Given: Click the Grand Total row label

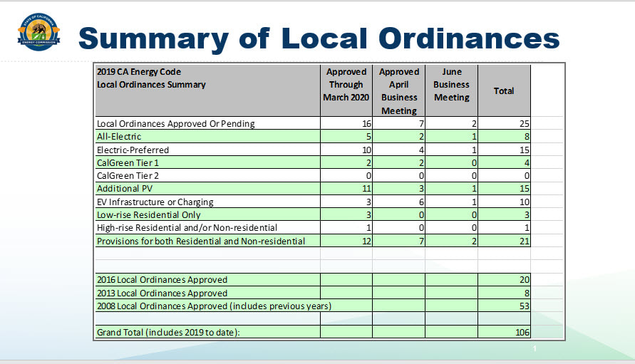Looking at the screenshot, I should [167, 333].
